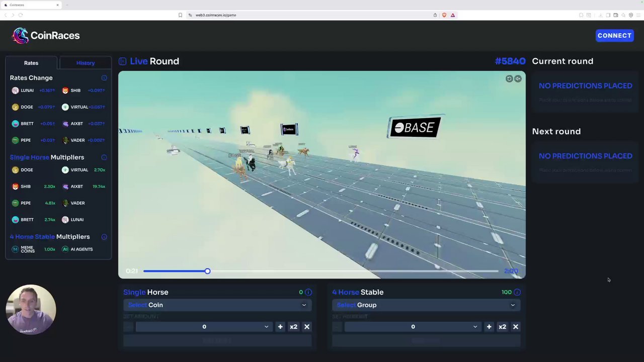This screenshot has width=644, height=362.
Task: Click the replay icon on race video
Action: pos(509,79)
